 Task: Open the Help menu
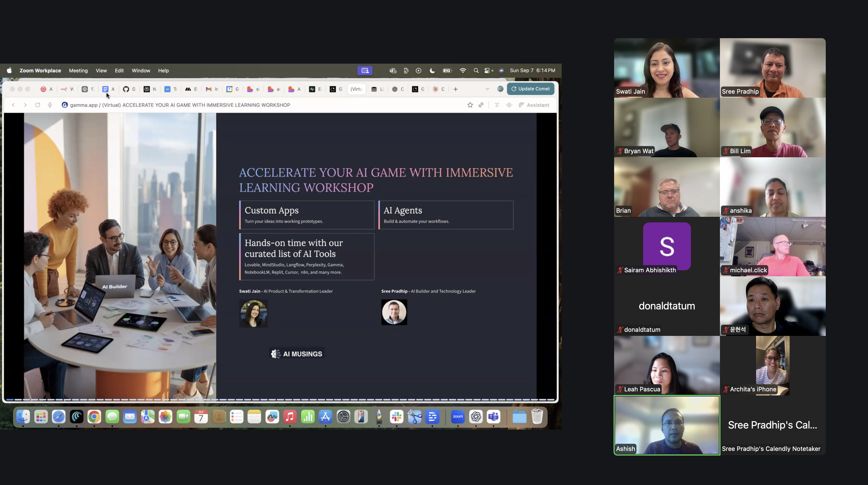pos(163,70)
